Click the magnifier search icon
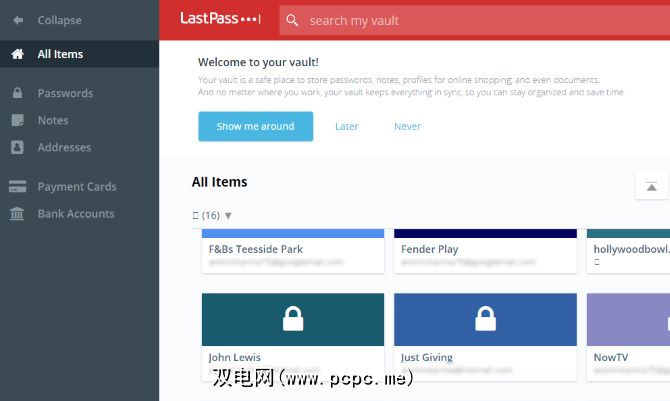Screen dimensions: 670x401 292,20
